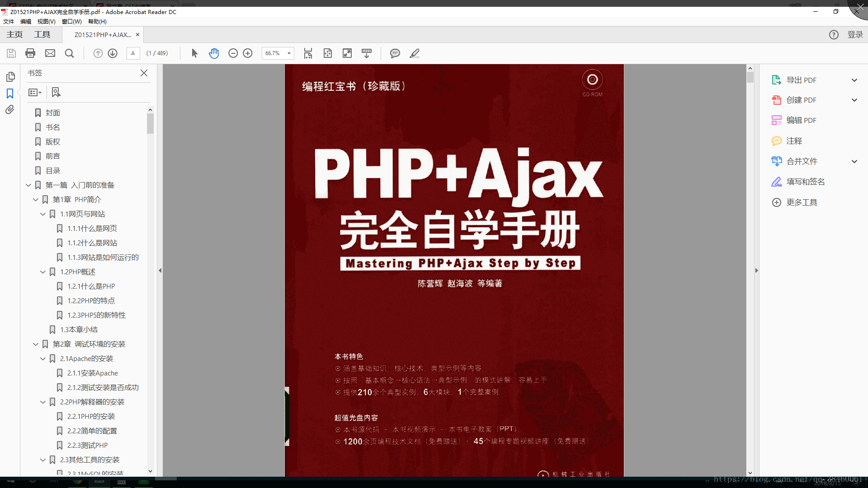Close the bookmarks panel
This screenshot has width=868, height=488.
[x=144, y=73]
